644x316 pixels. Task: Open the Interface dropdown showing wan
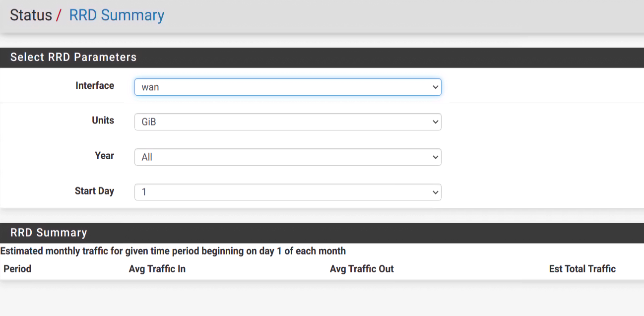(x=288, y=87)
